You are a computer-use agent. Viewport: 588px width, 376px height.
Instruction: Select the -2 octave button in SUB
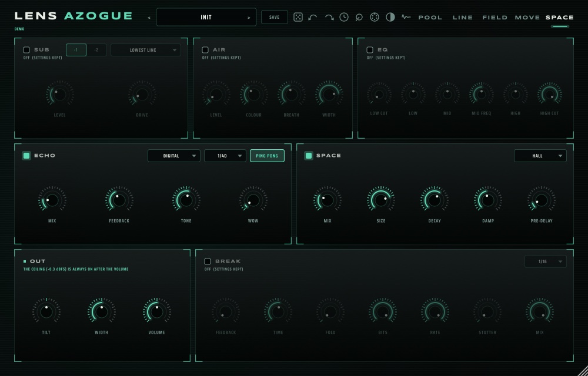click(96, 50)
